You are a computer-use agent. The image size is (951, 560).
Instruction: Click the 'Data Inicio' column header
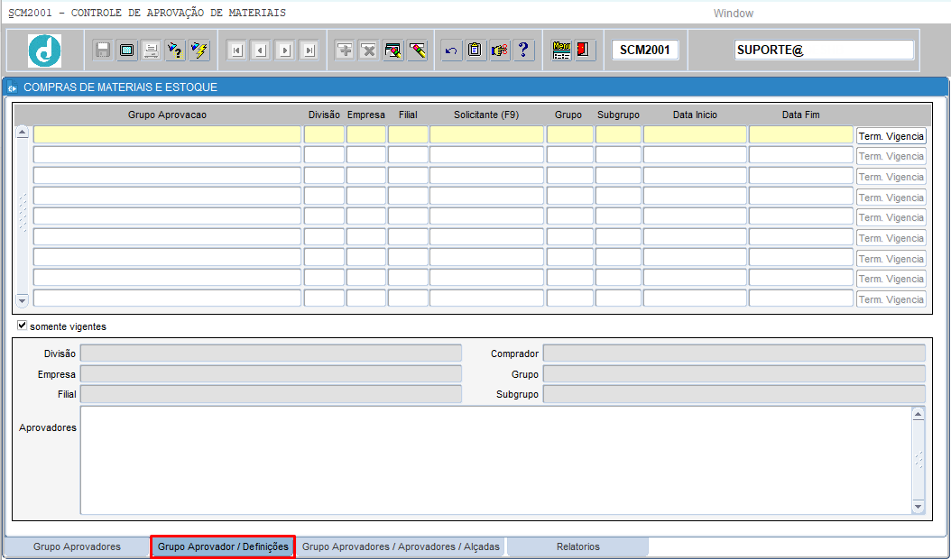point(695,115)
